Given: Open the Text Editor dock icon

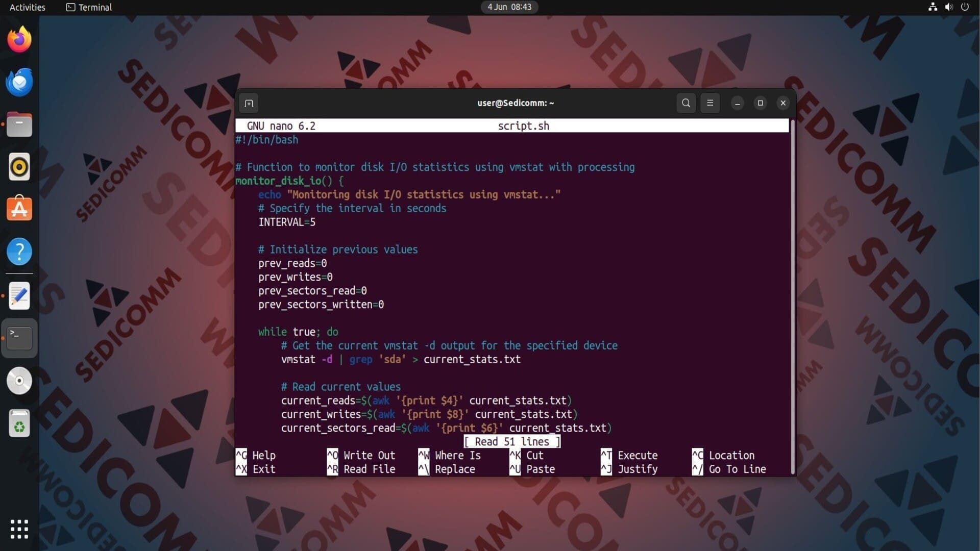Looking at the screenshot, I should [19, 296].
